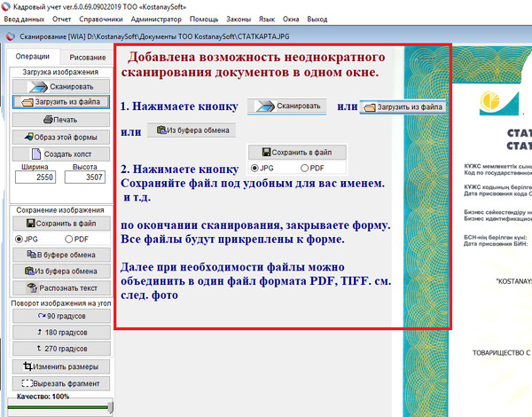Click Образ этой формы button
Image resolution: width=532 pixels, height=417 pixels.
60,137
